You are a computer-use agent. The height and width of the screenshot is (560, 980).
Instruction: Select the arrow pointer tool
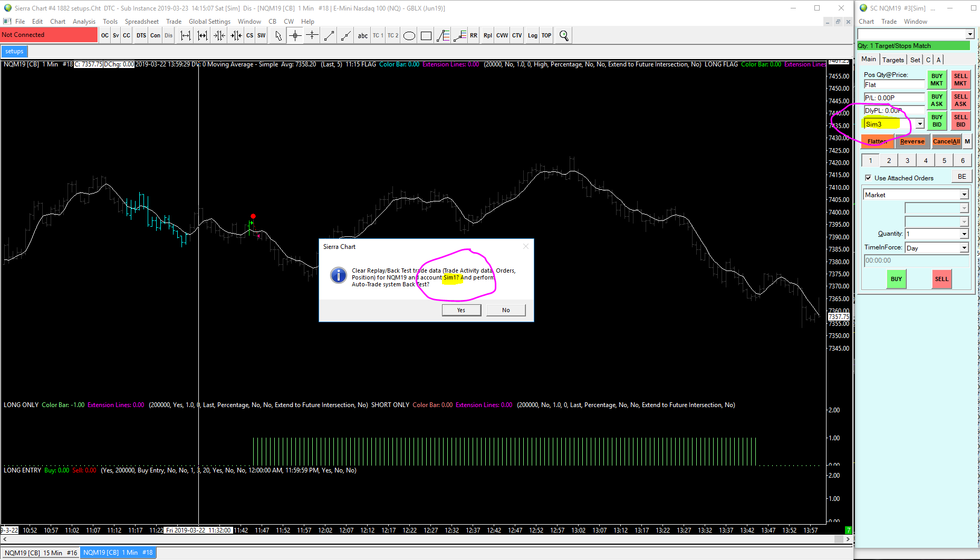(x=278, y=35)
